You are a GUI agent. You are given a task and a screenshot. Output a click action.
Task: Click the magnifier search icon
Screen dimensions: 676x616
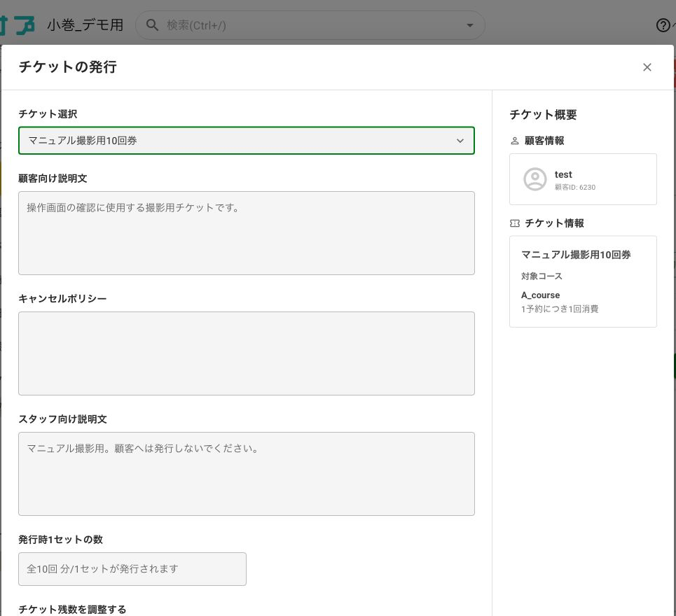152,25
